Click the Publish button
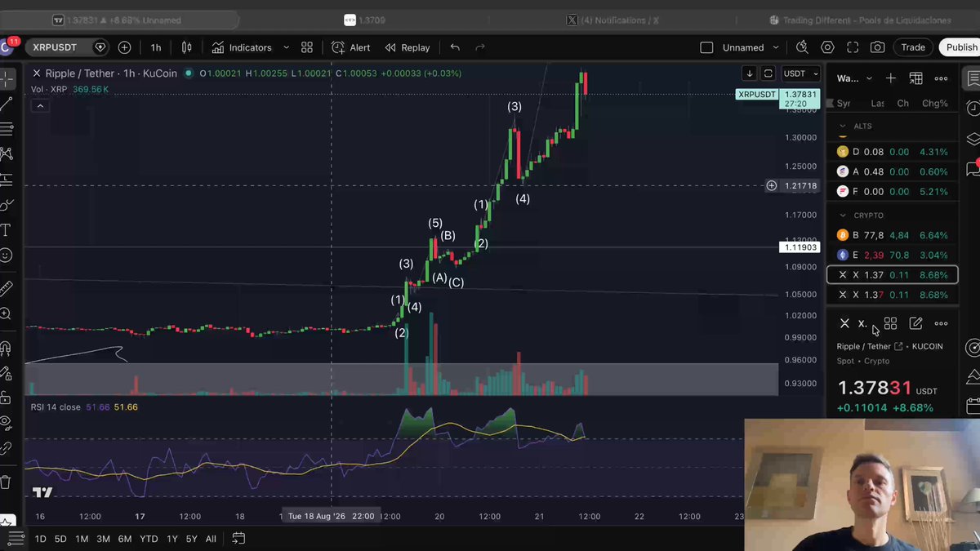The image size is (980, 551). tap(960, 47)
